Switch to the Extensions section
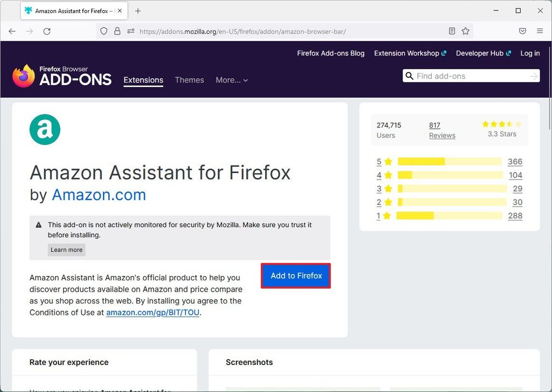The width and height of the screenshot is (552, 392). click(143, 80)
